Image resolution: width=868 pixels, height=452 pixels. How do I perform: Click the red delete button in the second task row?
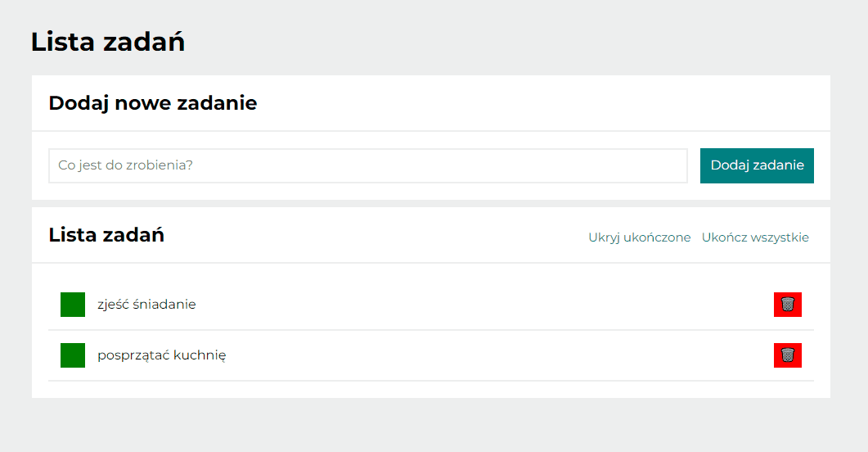(x=787, y=355)
